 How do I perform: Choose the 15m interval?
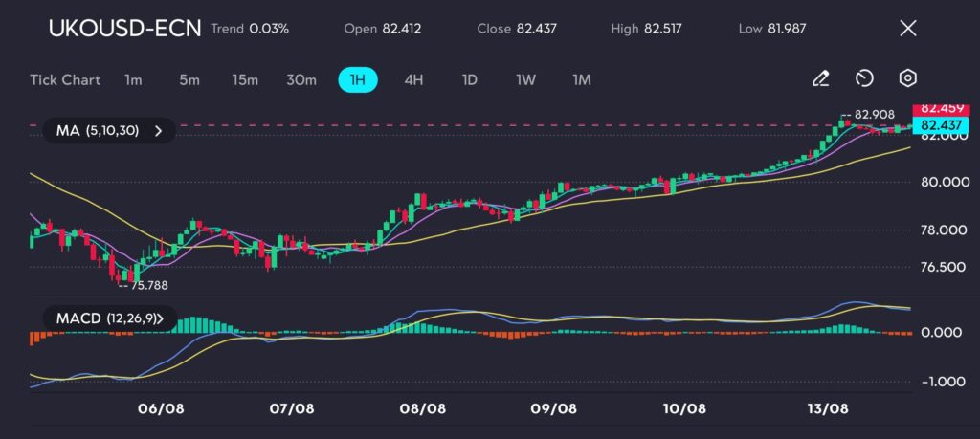pos(245,80)
